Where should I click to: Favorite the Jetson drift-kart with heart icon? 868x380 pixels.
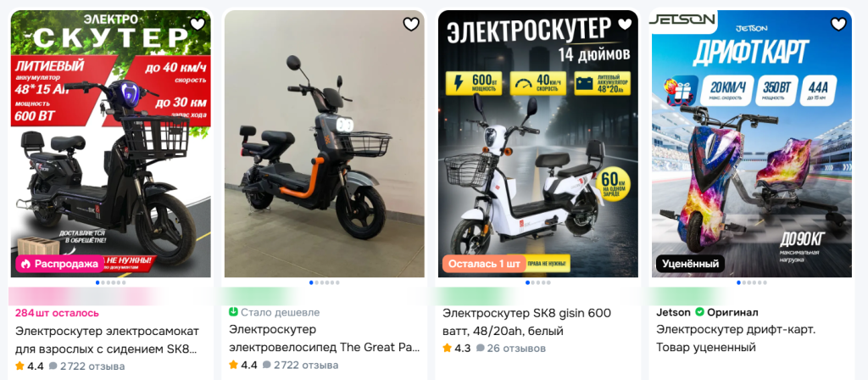838,24
